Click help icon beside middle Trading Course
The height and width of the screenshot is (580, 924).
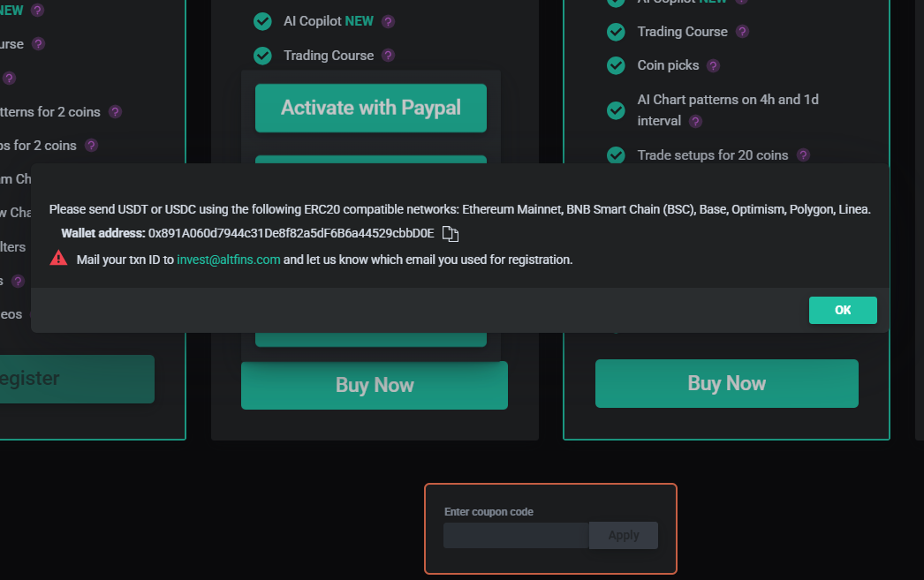[x=388, y=56]
